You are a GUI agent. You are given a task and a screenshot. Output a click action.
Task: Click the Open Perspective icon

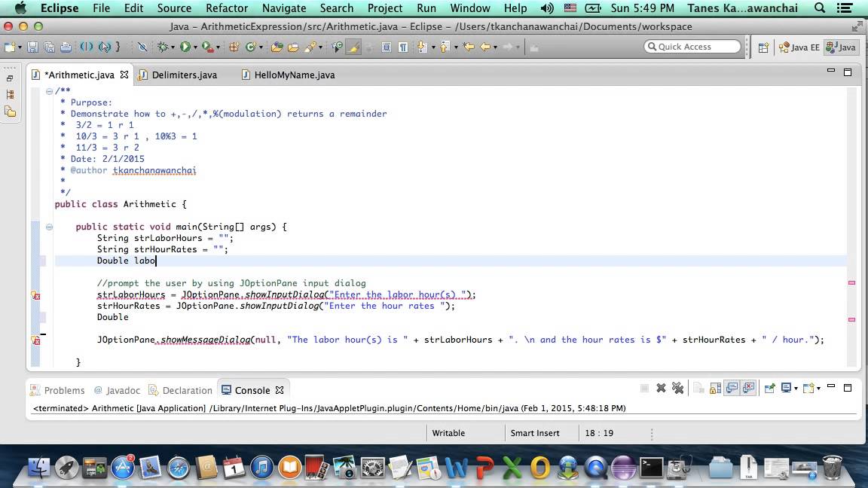[763, 47]
